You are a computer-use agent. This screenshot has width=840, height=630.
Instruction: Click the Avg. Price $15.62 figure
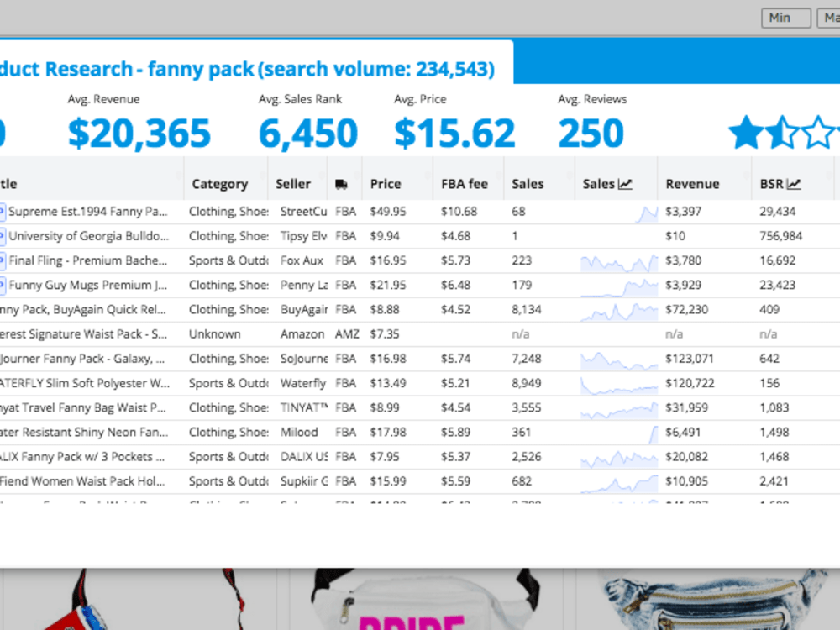(454, 134)
